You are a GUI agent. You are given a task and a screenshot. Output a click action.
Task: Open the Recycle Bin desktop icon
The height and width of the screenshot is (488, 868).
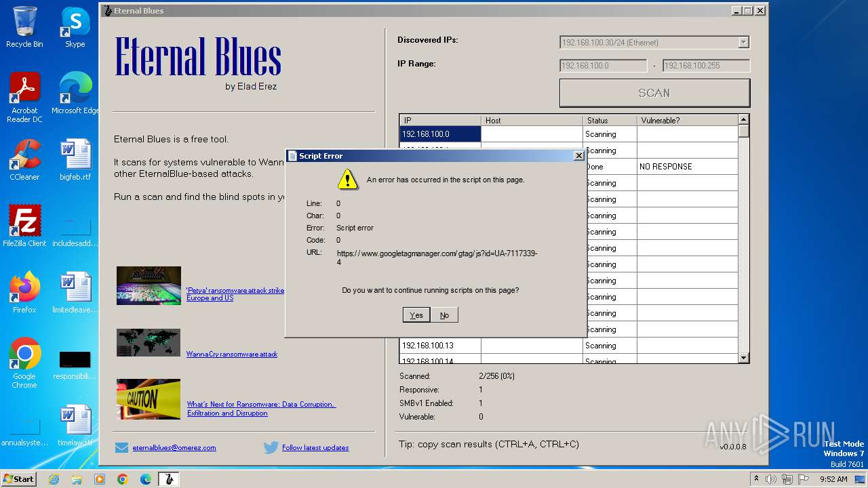(x=24, y=27)
